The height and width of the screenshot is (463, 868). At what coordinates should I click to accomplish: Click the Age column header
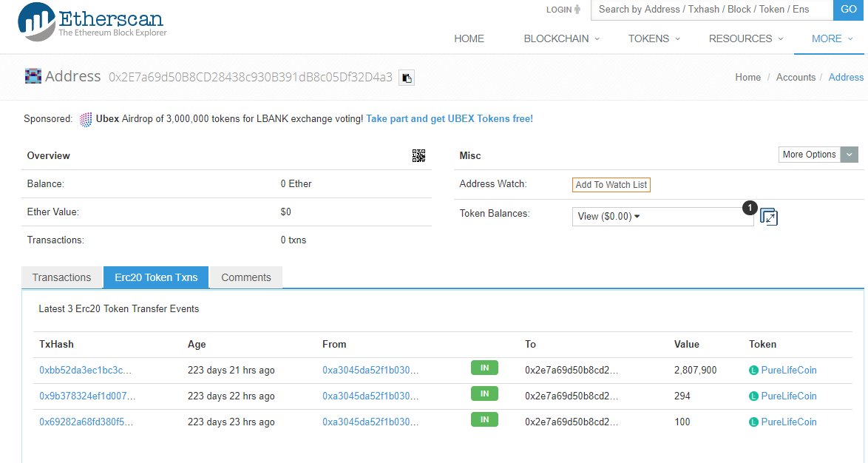(x=197, y=345)
